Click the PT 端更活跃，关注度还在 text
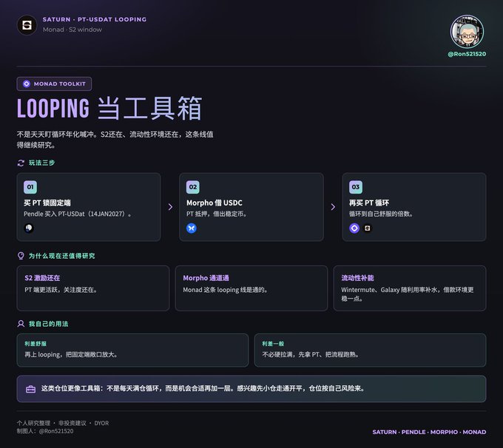This screenshot has height=448, width=503. point(61,290)
